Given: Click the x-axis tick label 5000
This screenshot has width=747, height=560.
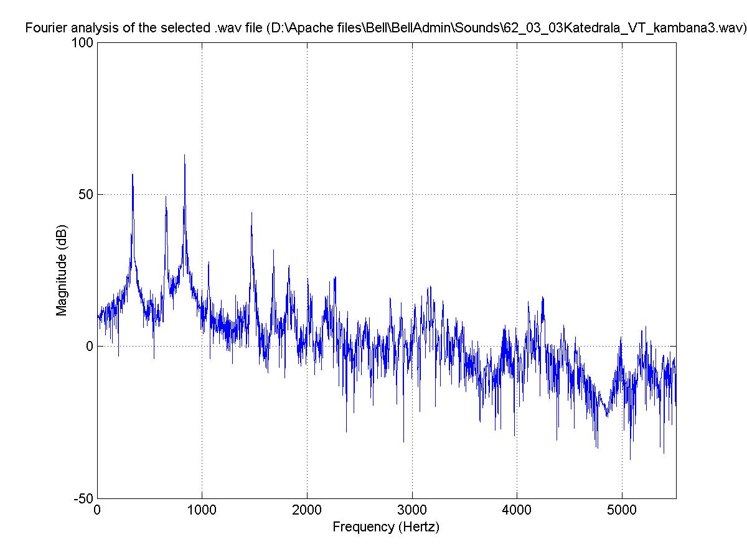Looking at the screenshot, I should point(622,509).
